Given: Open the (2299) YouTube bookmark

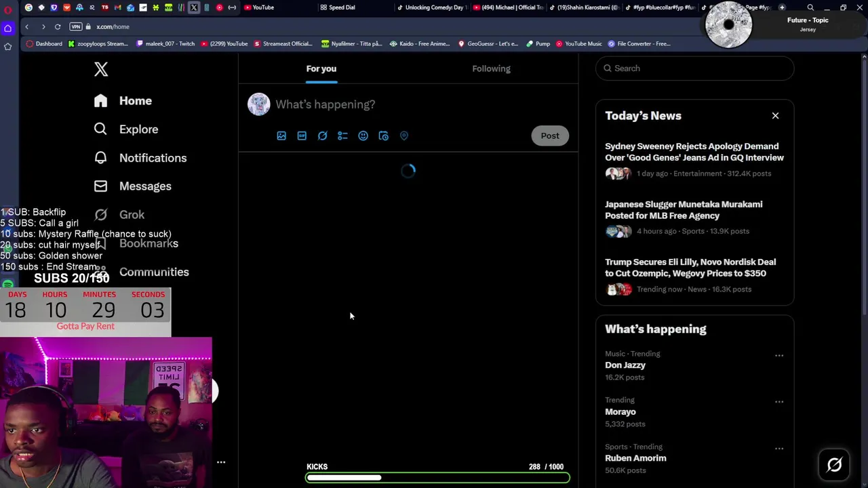Looking at the screenshot, I should point(224,43).
